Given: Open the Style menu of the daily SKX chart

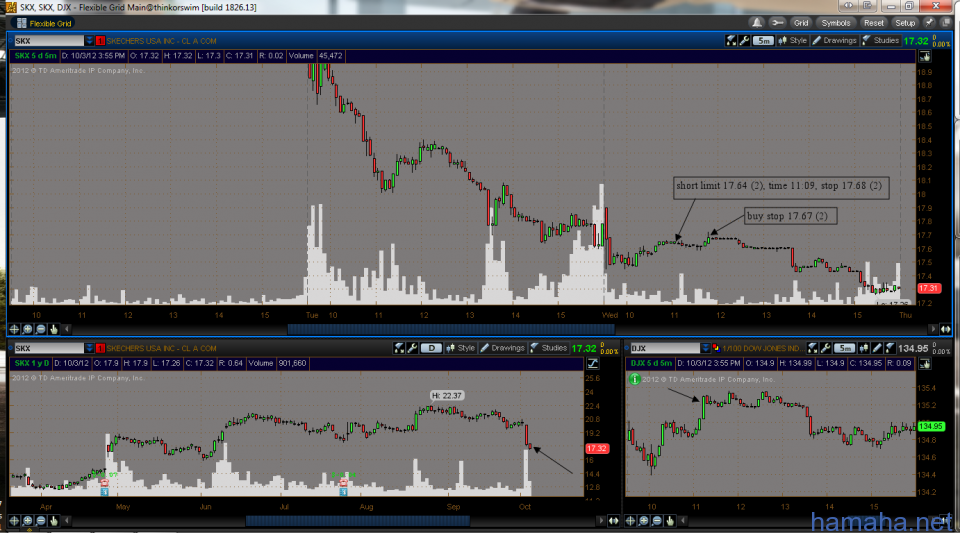Looking at the screenshot, I should point(460,348).
